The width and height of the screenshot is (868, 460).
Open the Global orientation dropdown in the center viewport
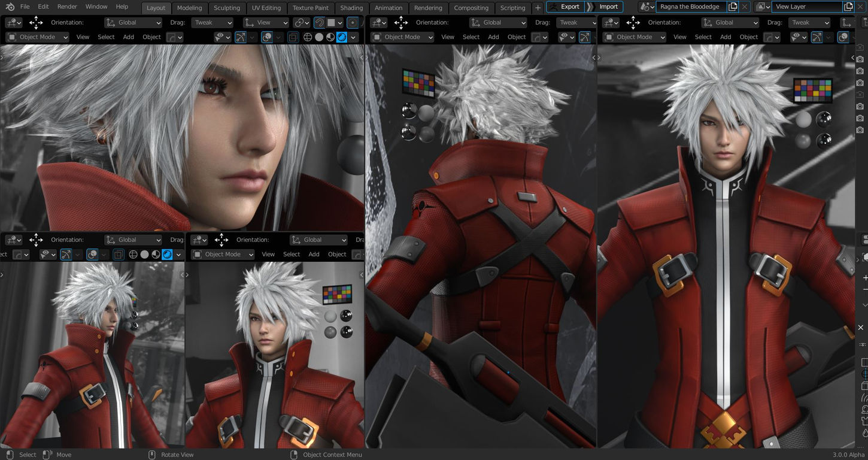click(x=499, y=23)
